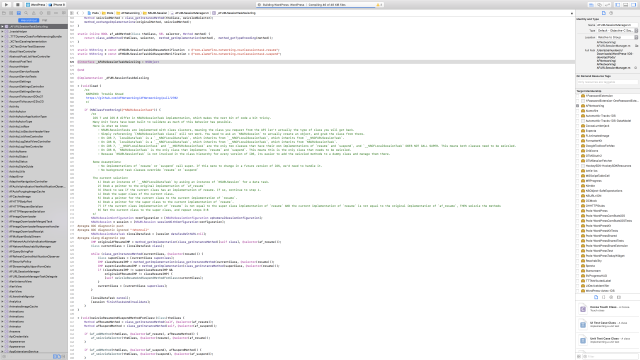Toggle the debug area visibility
The image size is (640, 360).
625,4
